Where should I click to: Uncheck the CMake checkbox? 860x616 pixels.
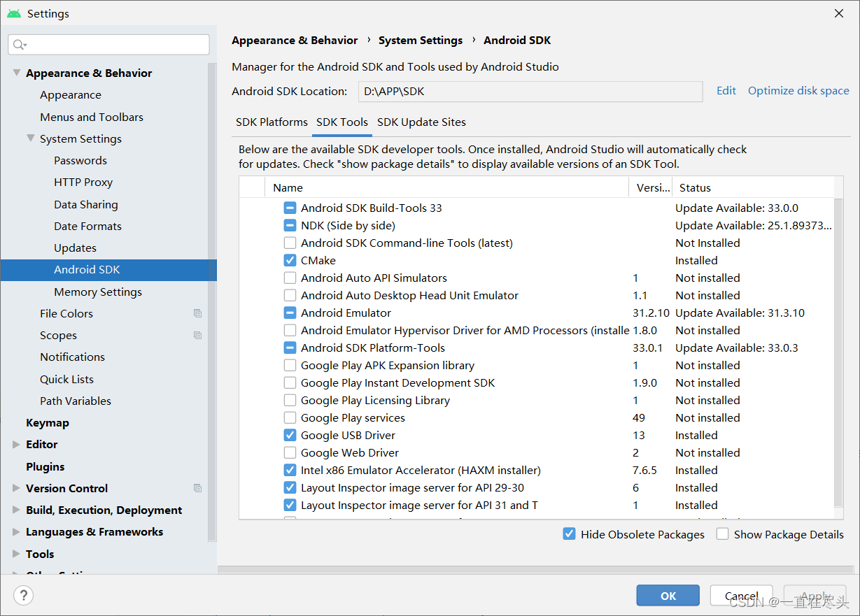point(290,260)
